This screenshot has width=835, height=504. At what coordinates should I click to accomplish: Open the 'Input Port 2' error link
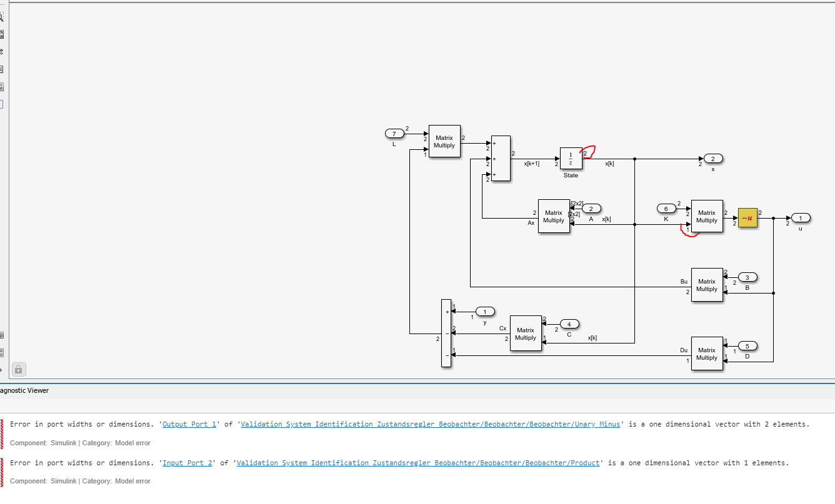(x=187, y=463)
